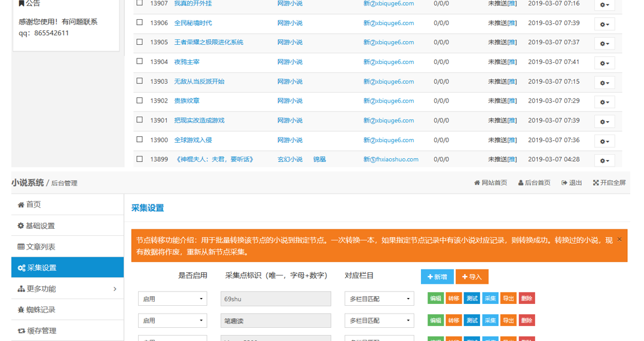Open 后台首页 with user icon
This screenshot has width=644, height=341.
(x=534, y=183)
